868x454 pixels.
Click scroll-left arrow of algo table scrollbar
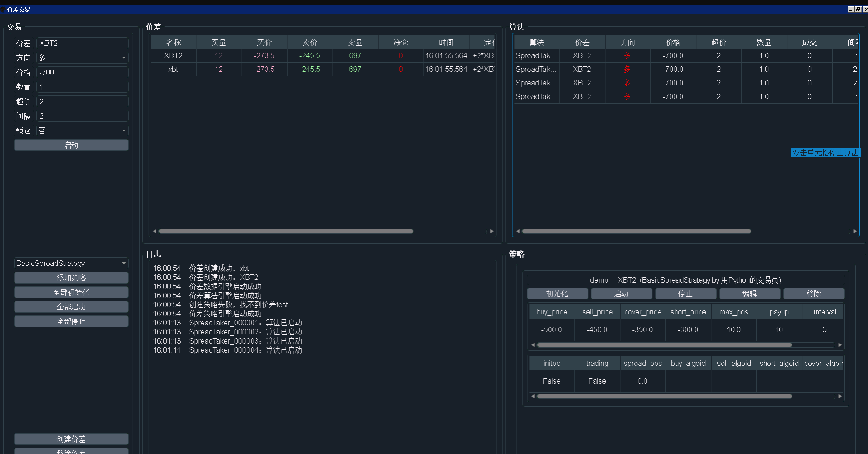coord(518,231)
